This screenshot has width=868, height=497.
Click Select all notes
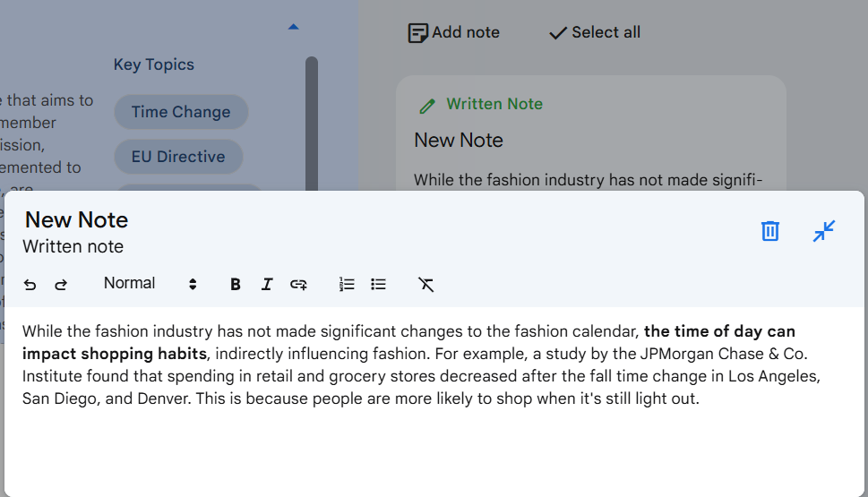pos(595,32)
